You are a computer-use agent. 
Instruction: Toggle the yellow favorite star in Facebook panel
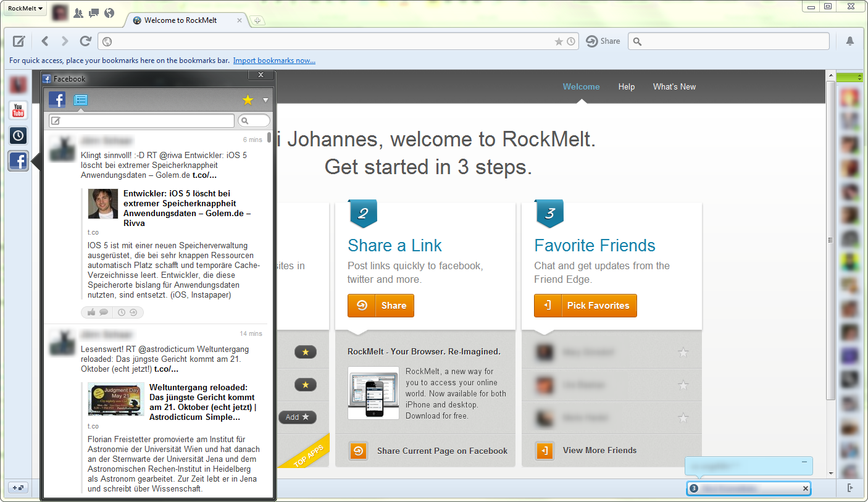coord(248,100)
